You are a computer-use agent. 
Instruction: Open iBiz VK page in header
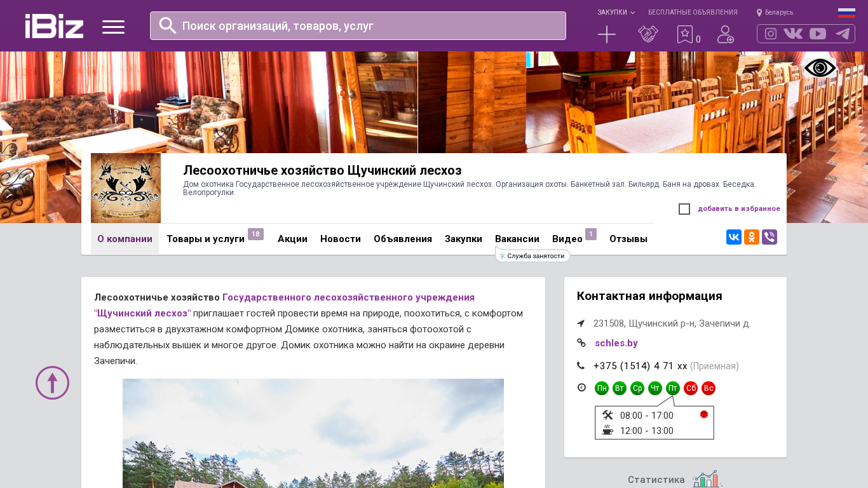tap(793, 34)
